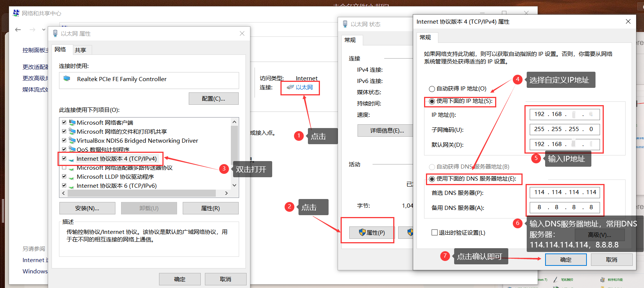The height and width of the screenshot is (288, 644).
Task: Click 取消 in TCP/IPv4 属性 dialog
Action: pos(612,259)
